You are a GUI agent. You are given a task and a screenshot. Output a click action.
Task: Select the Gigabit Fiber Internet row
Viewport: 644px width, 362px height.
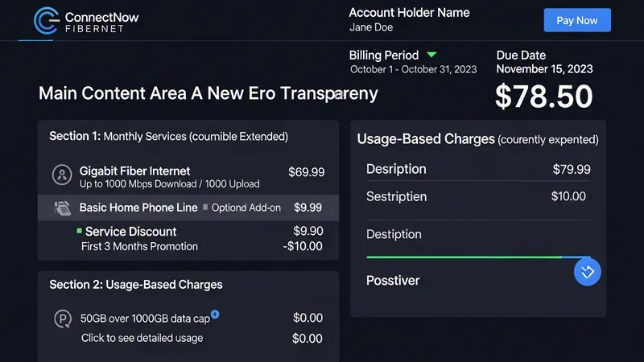(x=188, y=177)
